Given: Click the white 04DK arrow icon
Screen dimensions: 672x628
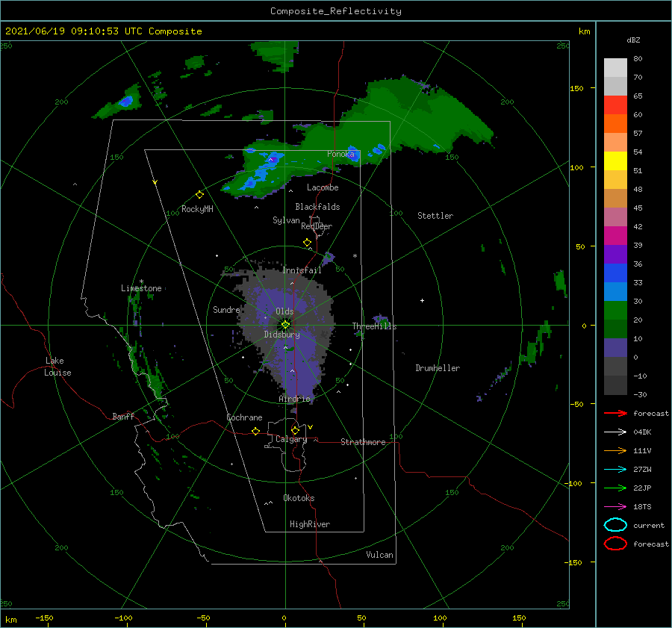Looking at the screenshot, I should [615, 432].
